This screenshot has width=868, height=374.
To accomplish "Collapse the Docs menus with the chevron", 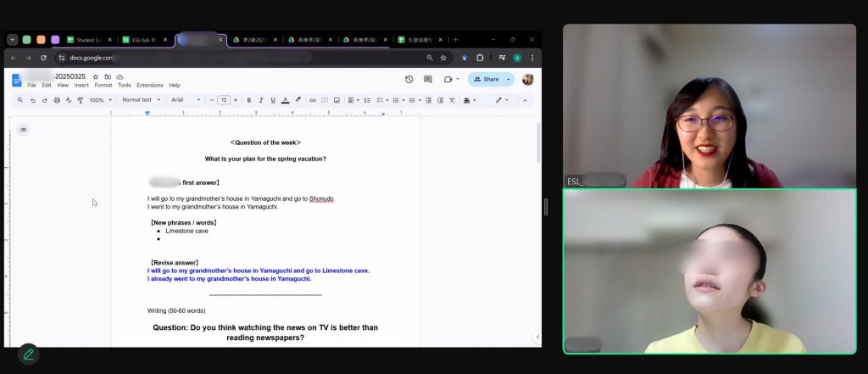I will pos(525,100).
